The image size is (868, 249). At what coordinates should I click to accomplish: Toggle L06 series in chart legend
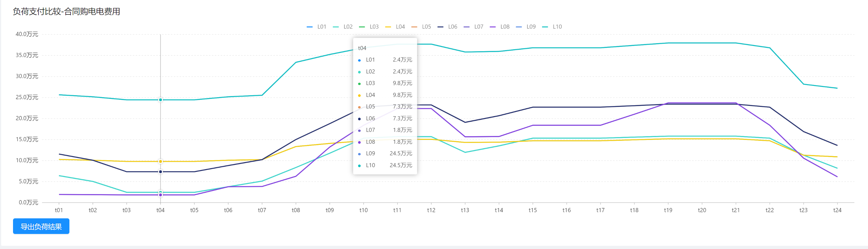[447, 27]
